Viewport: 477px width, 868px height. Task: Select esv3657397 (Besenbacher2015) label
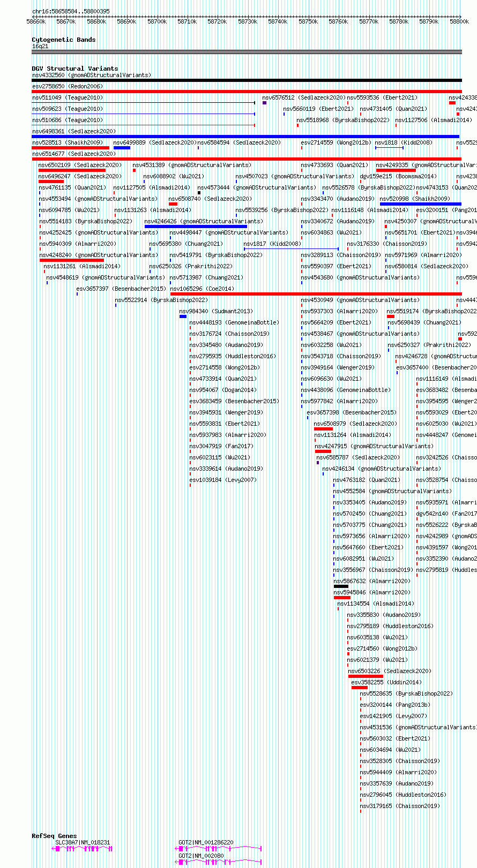[121, 289]
